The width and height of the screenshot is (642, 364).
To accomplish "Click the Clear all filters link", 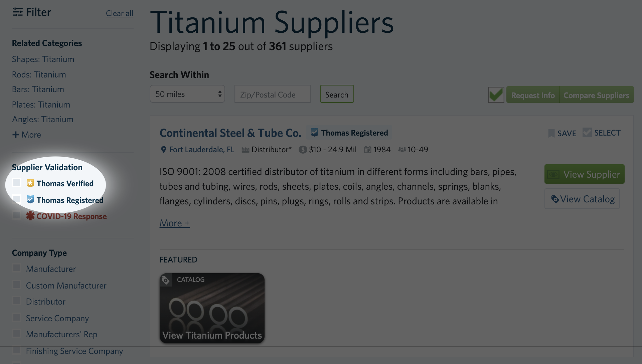I will pyautogui.click(x=119, y=13).
